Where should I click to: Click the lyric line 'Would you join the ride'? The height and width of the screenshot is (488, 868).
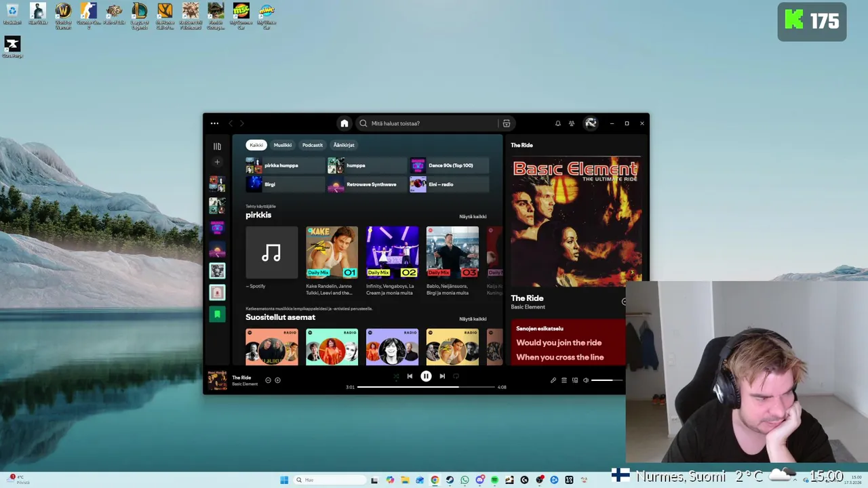tap(559, 343)
